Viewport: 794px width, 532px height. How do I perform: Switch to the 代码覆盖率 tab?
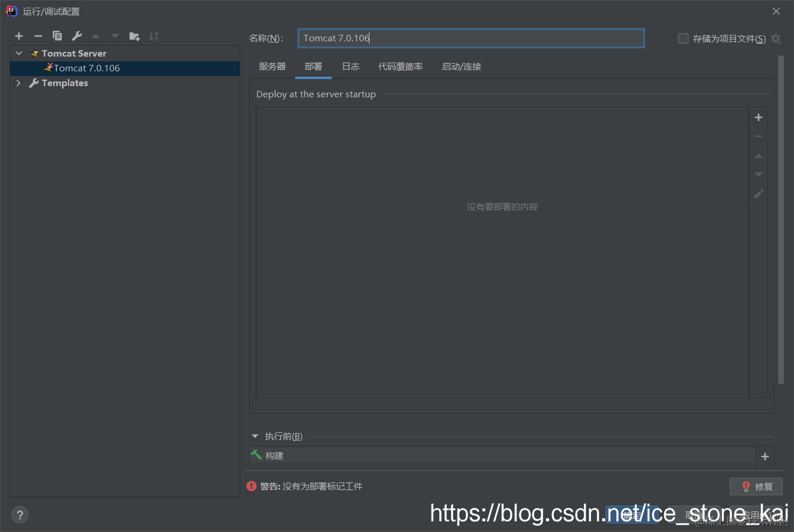pyautogui.click(x=400, y=67)
